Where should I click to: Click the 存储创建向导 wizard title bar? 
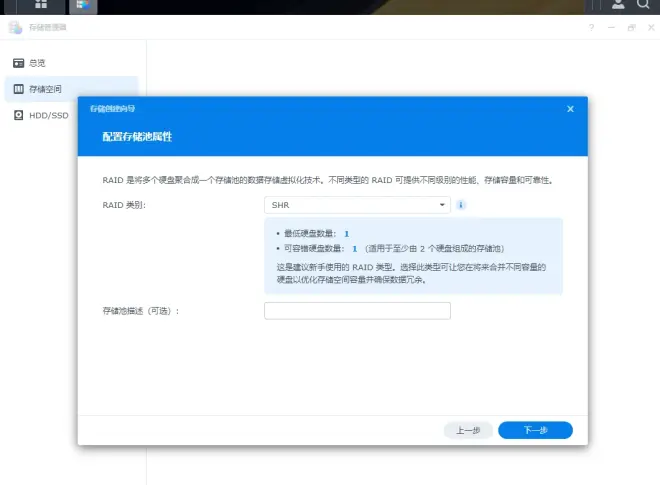(300, 108)
